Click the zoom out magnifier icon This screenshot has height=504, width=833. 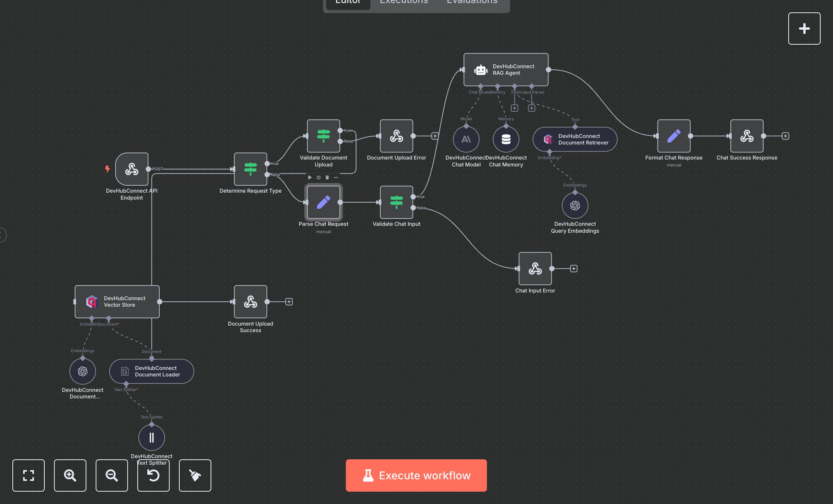112,475
